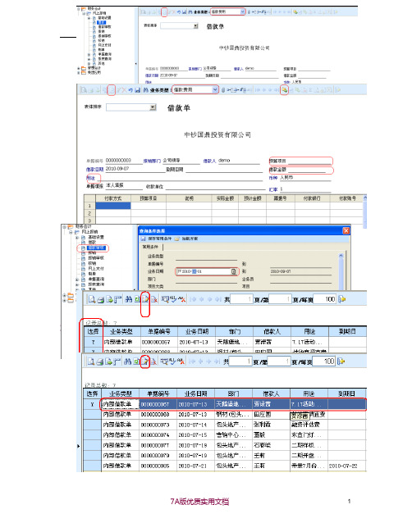Expand 单据查询 in the lower tree

pos(77,280)
